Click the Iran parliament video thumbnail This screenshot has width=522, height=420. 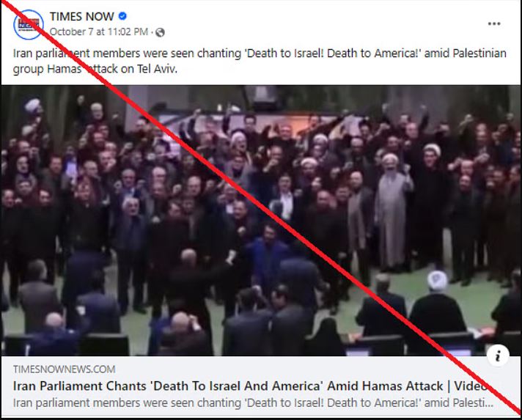point(261,221)
